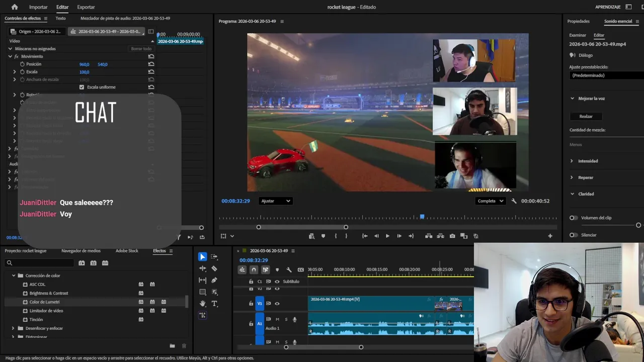Expand Desenfocar y enfocar folder
The image size is (644, 362).
tap(14, 328)
